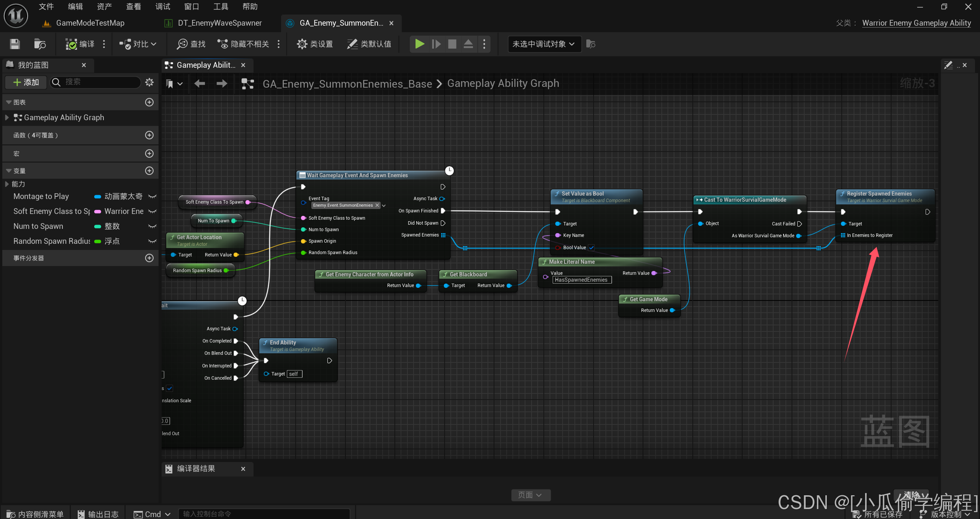Image resolution: width=980 pixels, height=519 pixels.
Task: Click the save blueprint icon
Action: [15, 44]
